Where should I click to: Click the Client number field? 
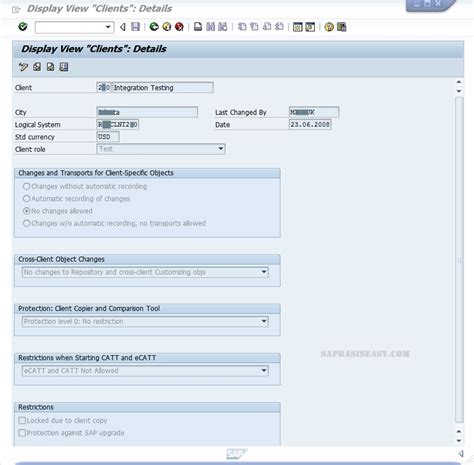[x=104, y=88]
